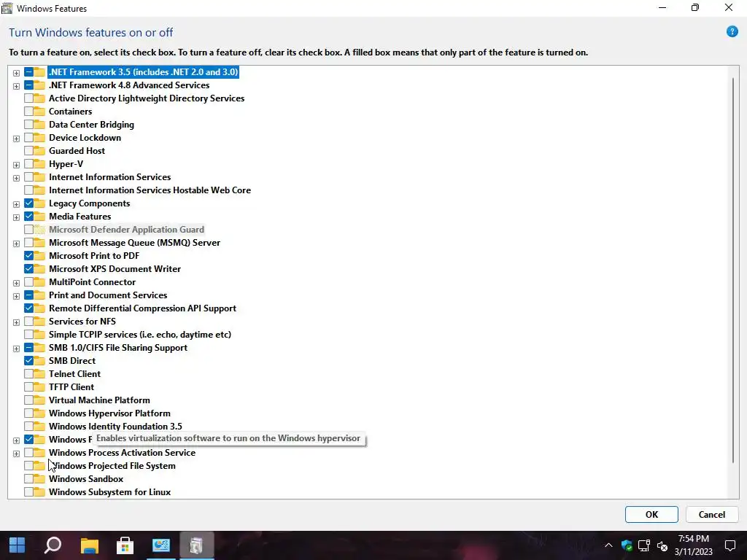Viewport: 747px width, 560px height.
Task: Select Windows Identity Foundation 3.5 label
Action: pyautogui.click(x=115, y=426)
